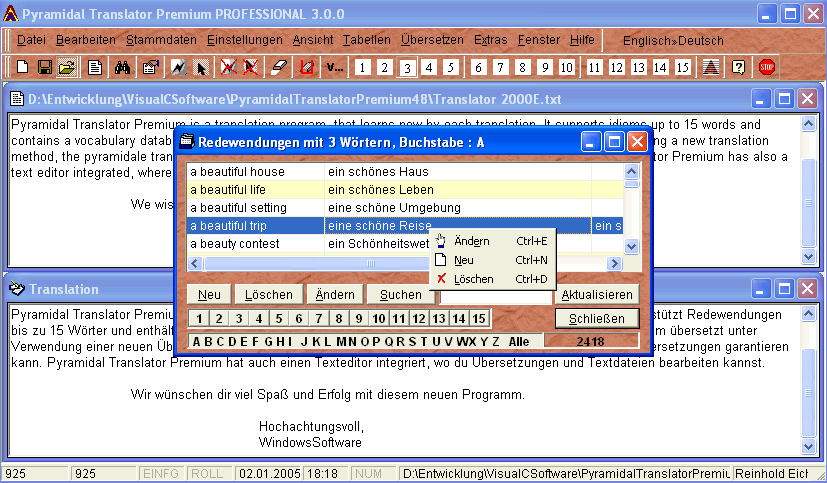The image size is (827, 483).
Task: Click the lightning bolt translate icon
Action: pos(178,67)
